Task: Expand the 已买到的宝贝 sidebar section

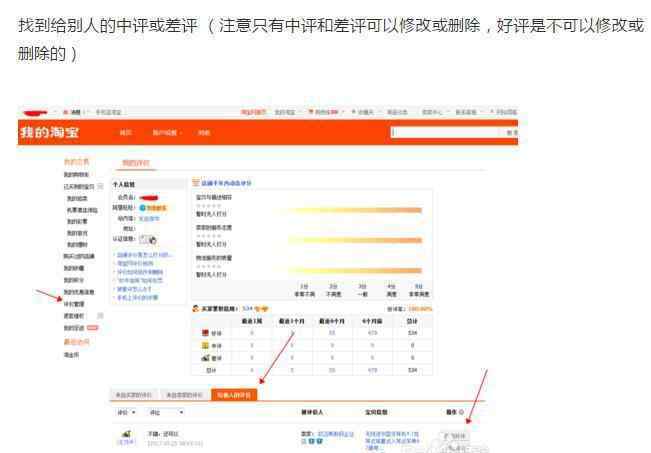Action: click(100, 186)
